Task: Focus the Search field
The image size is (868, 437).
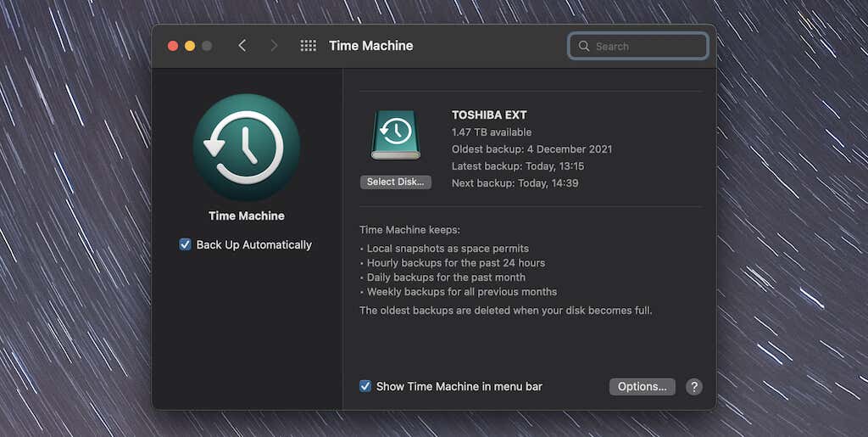Action: point(637,46)
